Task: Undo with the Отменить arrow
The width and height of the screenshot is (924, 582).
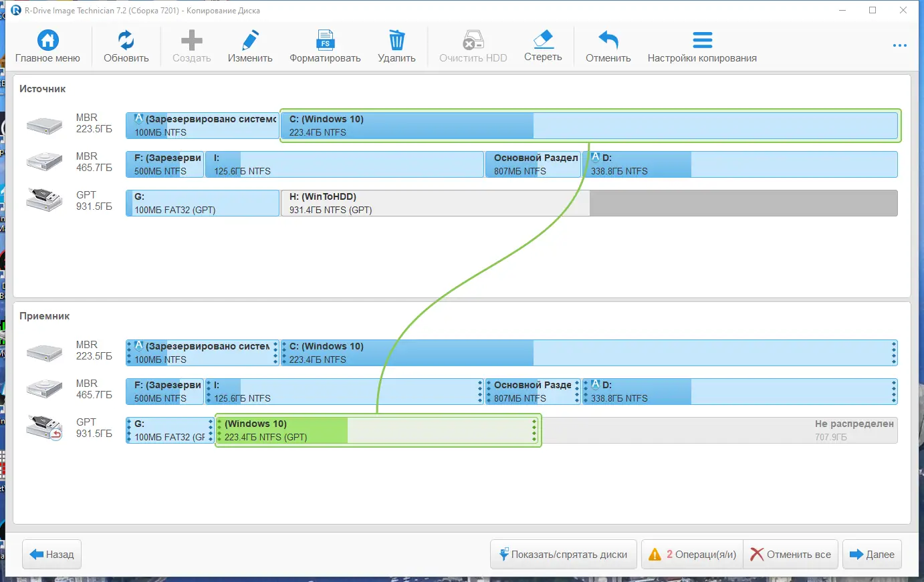Action: point(608,40)
